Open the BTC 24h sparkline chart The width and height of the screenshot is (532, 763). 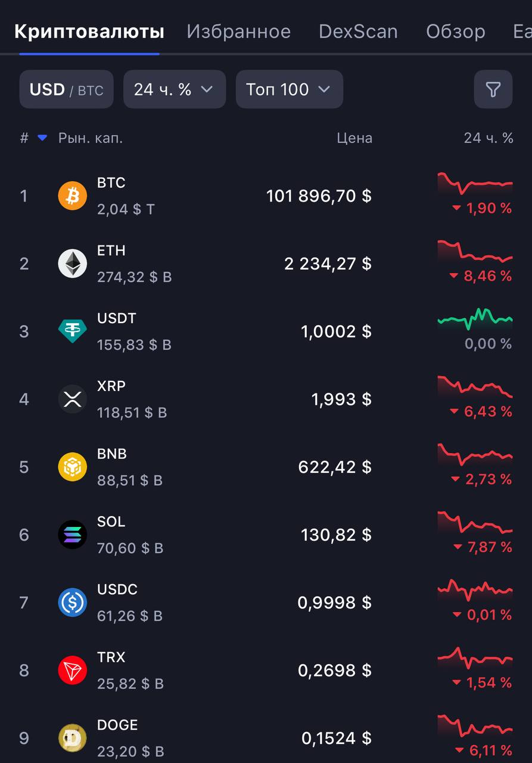[x=475, y=184]
